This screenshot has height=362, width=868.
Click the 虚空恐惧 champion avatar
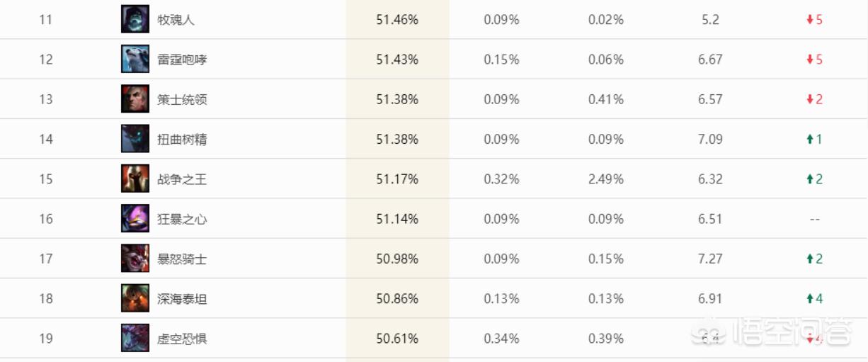135,338
